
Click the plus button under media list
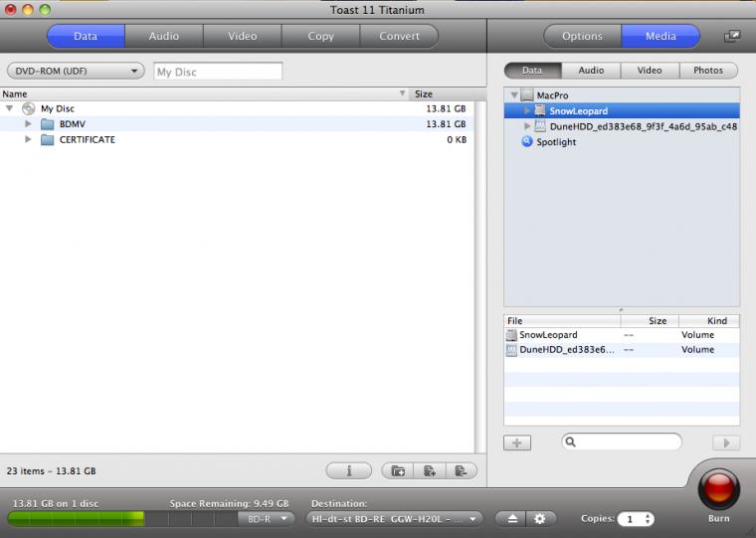pyautogui.click(x=517, y=443)
